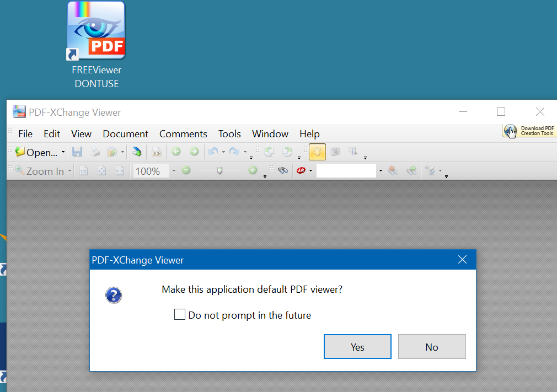
Task: Click the green zoom-in plus button
Action: [253, 171]
